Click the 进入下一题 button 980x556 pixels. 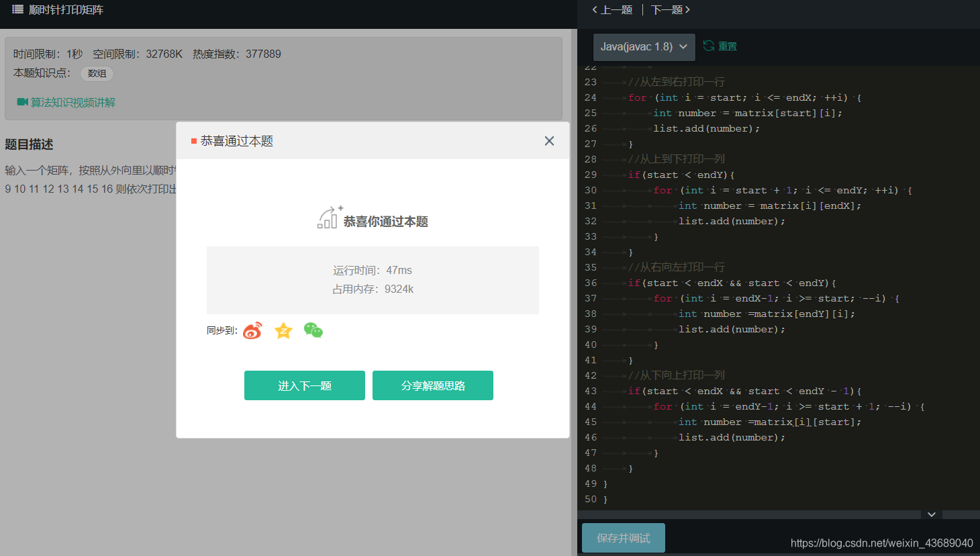[x=305, y=385]
